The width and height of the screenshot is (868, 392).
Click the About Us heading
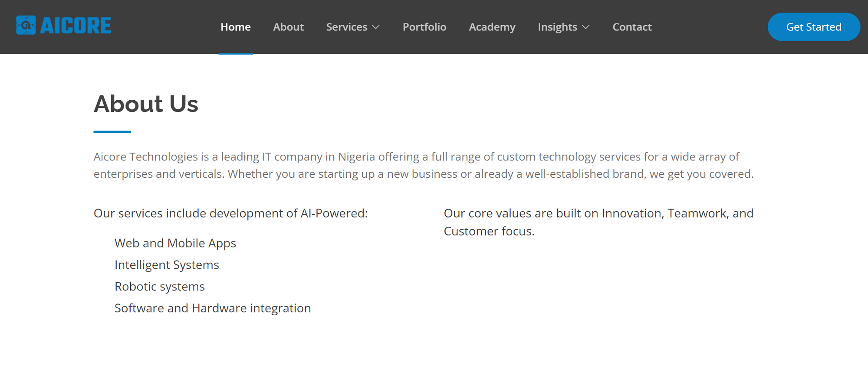click(x=146, y=104)
